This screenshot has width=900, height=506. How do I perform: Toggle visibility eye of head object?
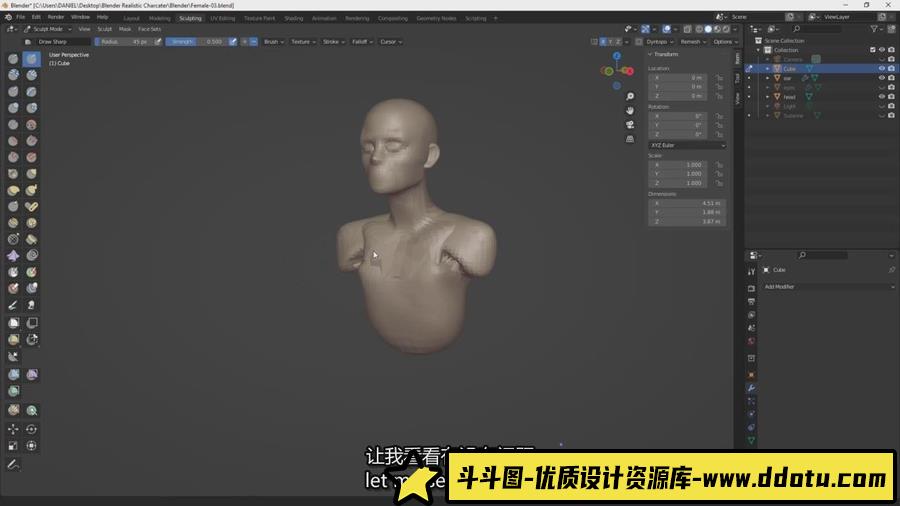[882, 96]
